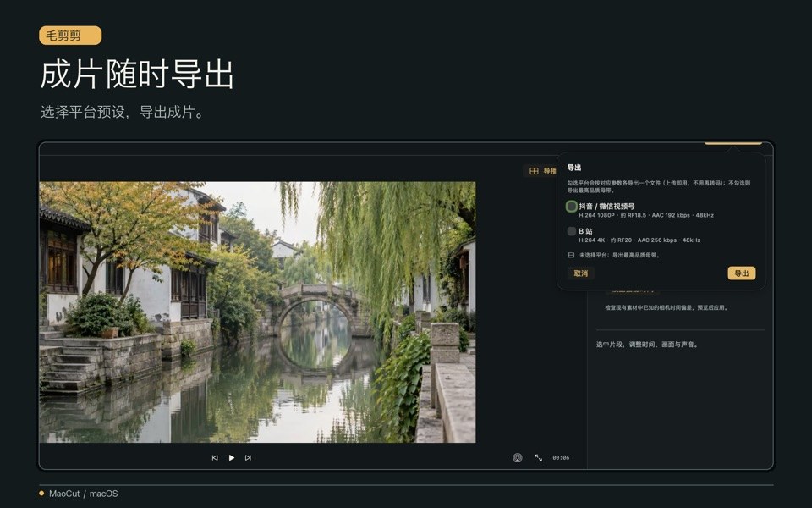This screenshot has height=508, width=812.
Task: Click the MaoCut / macOS footer label
Action: (x=84, y=494)
